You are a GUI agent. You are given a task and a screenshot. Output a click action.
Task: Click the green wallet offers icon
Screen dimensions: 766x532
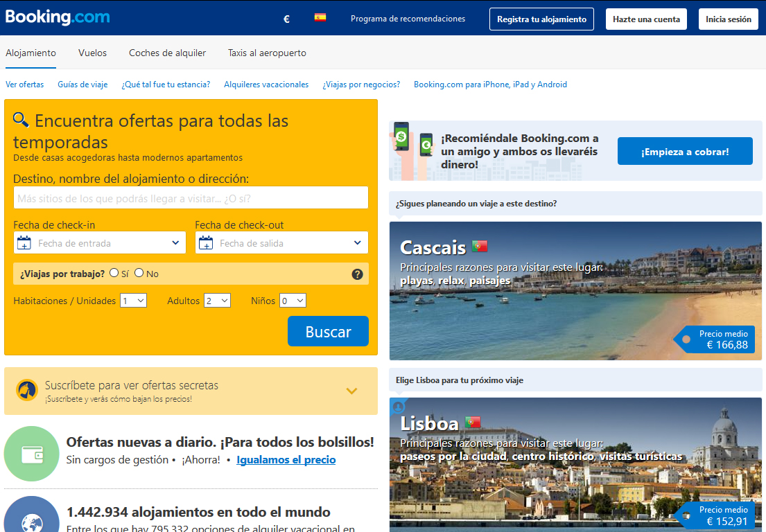[31, 454]
